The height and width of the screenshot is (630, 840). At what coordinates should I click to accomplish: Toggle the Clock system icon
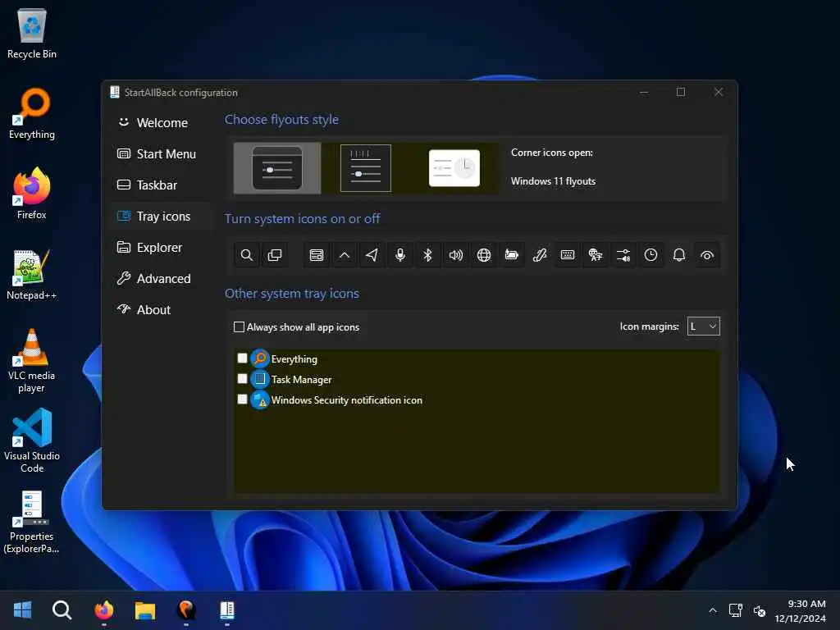pyautogui.click(x=651, y=255)
